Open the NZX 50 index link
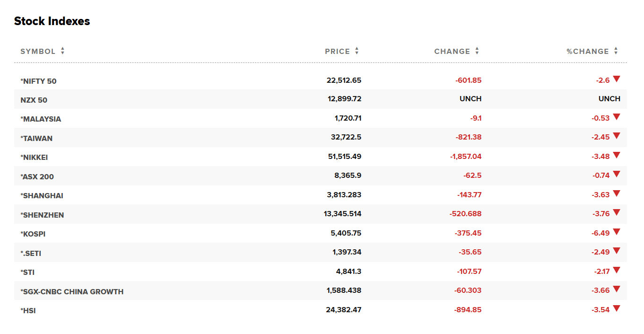The height and width of the screenshot is (334, 644). [34, 100]
